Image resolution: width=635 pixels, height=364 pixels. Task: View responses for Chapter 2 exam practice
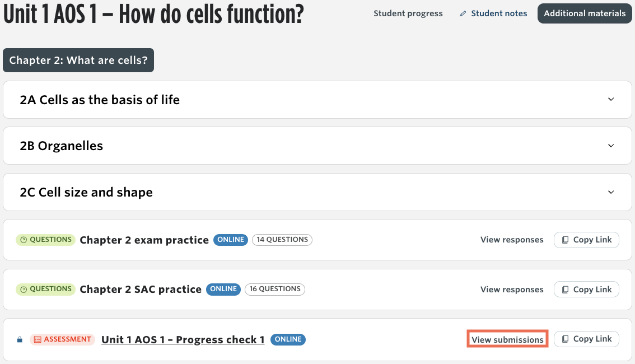tap(512, 240)
